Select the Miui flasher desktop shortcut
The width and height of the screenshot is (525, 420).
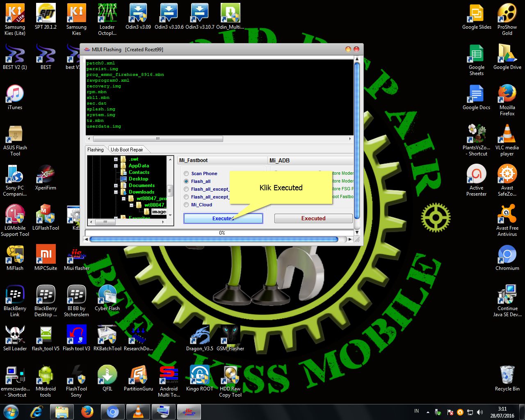pos(76,258)
